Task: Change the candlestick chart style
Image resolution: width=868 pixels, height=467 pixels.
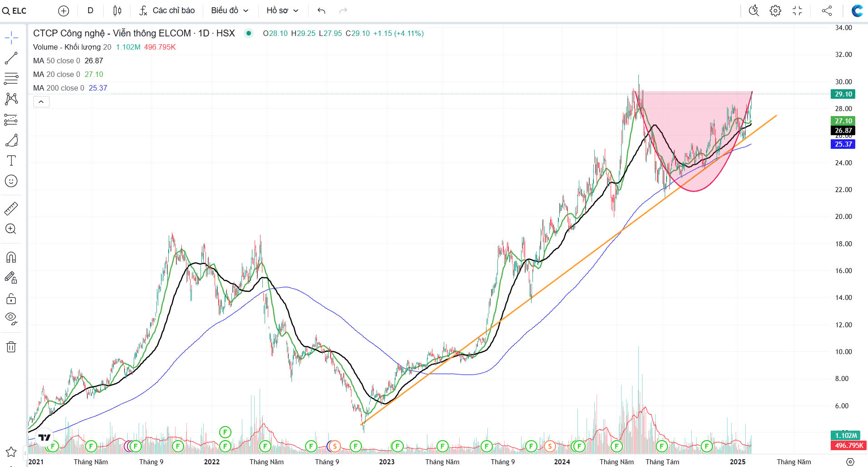Action: pos(117,10)
